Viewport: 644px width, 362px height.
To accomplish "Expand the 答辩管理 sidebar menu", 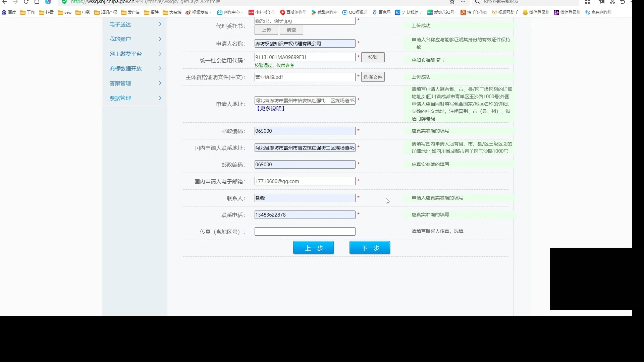I will point(135,83).
